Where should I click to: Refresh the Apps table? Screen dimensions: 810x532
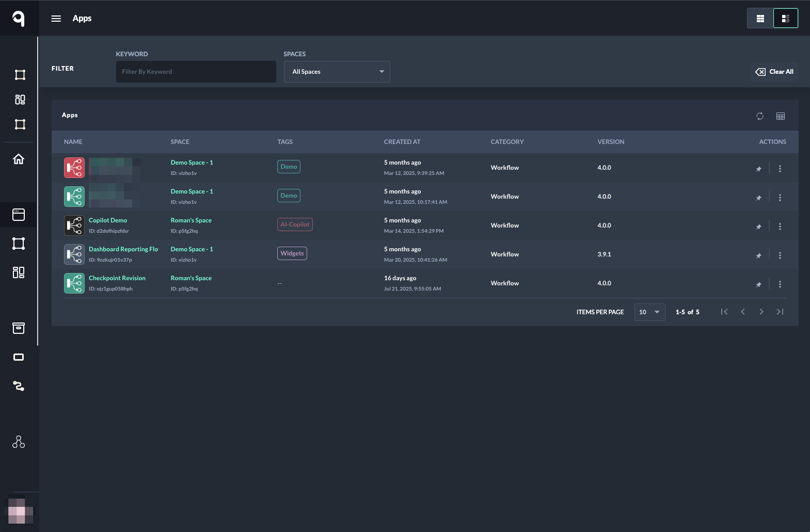[x=759, y=116]
